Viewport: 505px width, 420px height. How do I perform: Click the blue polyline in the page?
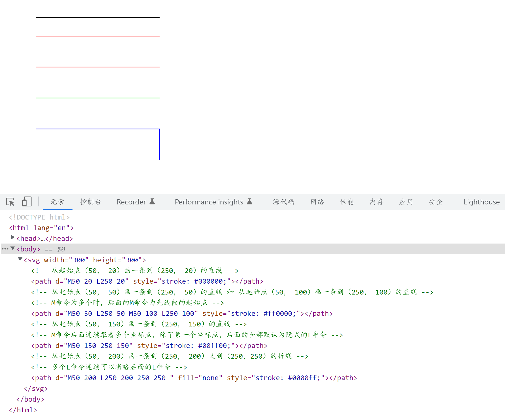tap(98, 129)
